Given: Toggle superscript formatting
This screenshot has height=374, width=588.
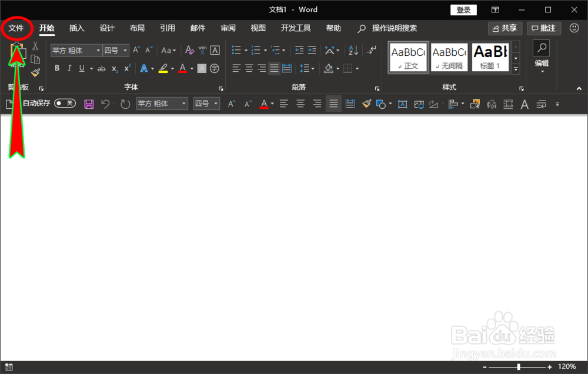Looking at the screenshot, I should (127, 68).
